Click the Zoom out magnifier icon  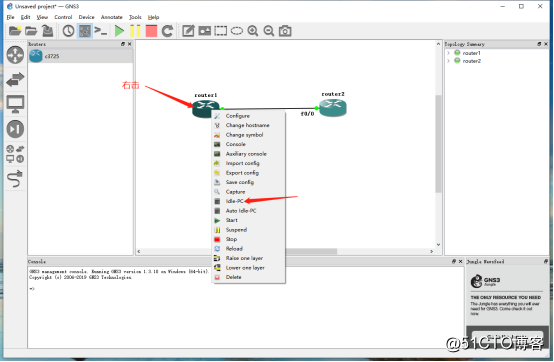(x=269, y=31)
